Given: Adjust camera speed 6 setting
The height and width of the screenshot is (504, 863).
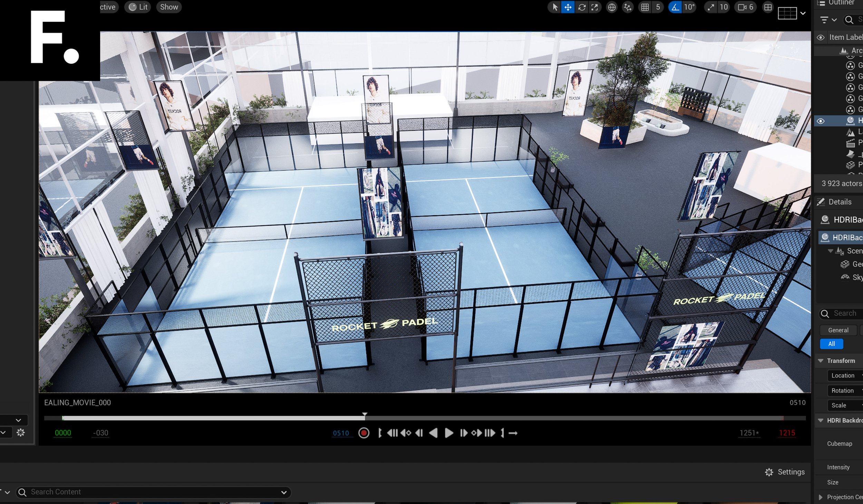Looking at the screenshot, I should [746, 7].
